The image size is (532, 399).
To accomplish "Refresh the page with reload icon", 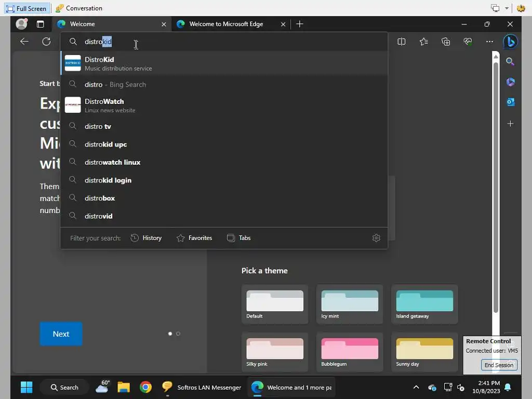I will (x=46, y=42).
